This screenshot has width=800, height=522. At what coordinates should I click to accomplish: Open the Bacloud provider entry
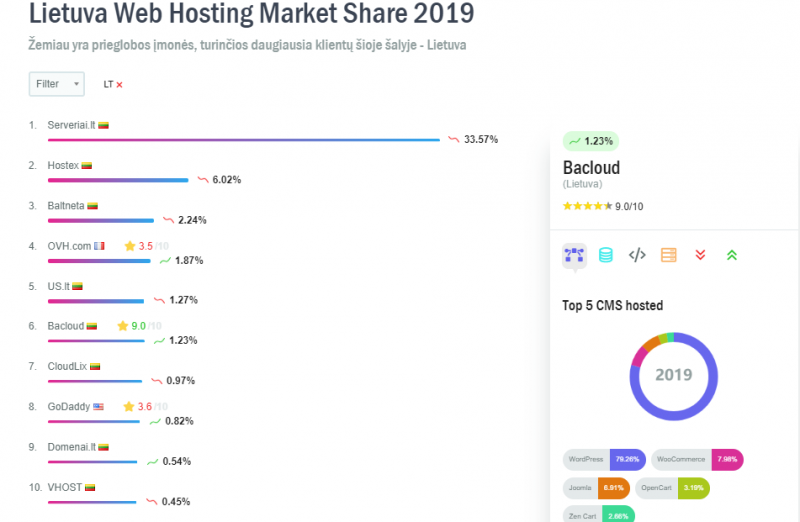(65, 326)
